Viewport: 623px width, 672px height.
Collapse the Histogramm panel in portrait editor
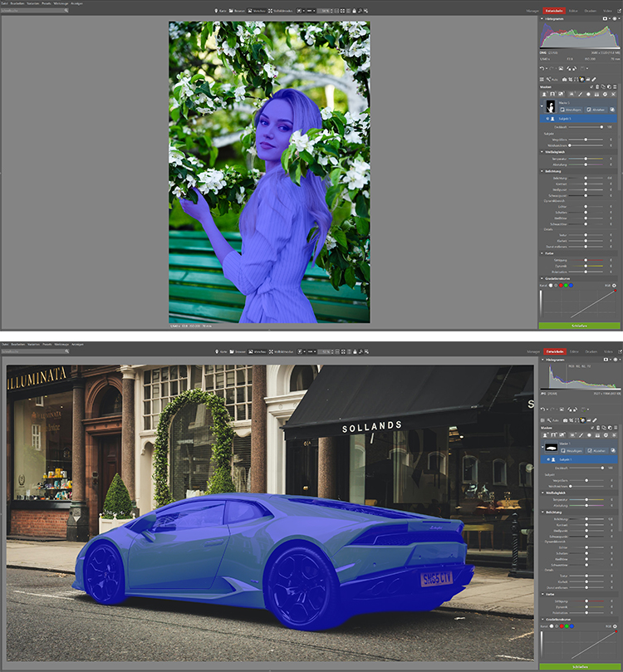(542, 18)
